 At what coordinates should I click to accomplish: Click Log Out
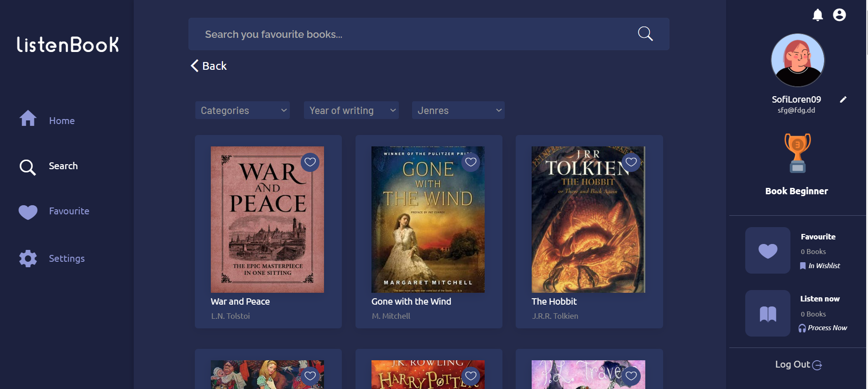792,364
